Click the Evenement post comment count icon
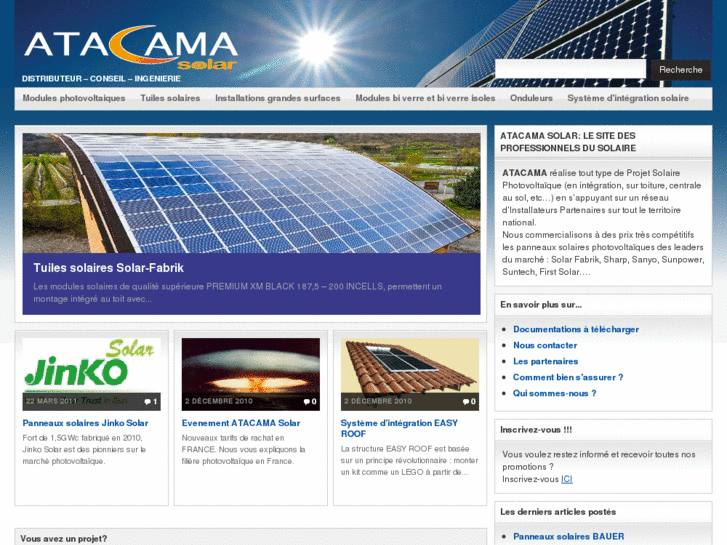This screenshot has height=545, width=727. 310,402
